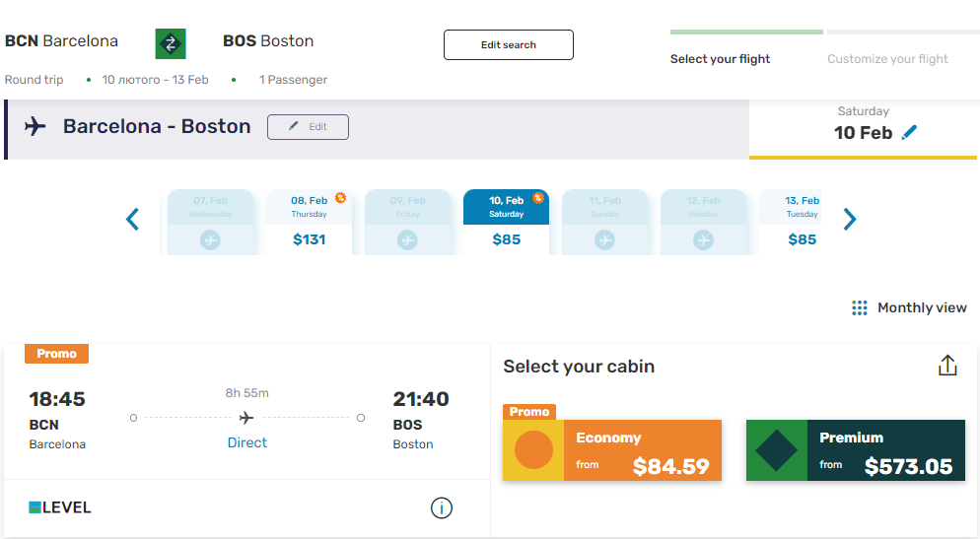This screenshot has width=980, height=539.
Task: Click the orange promo badge on 08 Feb
Action: point(340,197)
